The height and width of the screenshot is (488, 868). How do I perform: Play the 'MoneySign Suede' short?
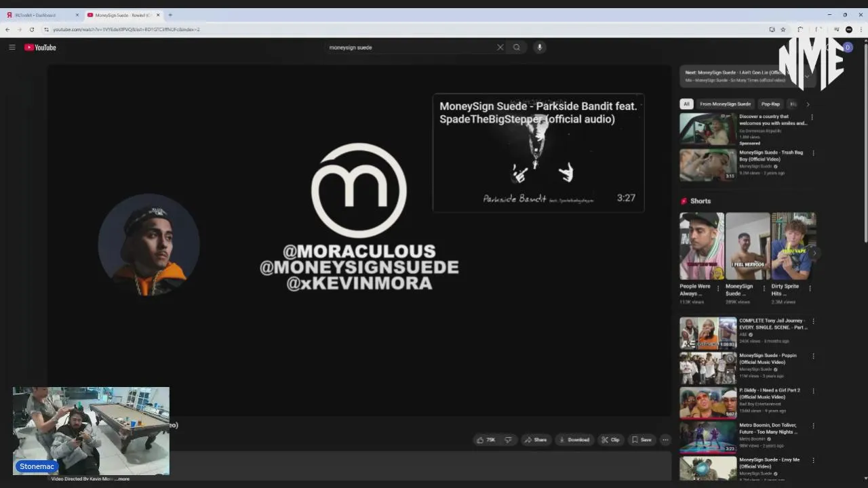[748, 246]
